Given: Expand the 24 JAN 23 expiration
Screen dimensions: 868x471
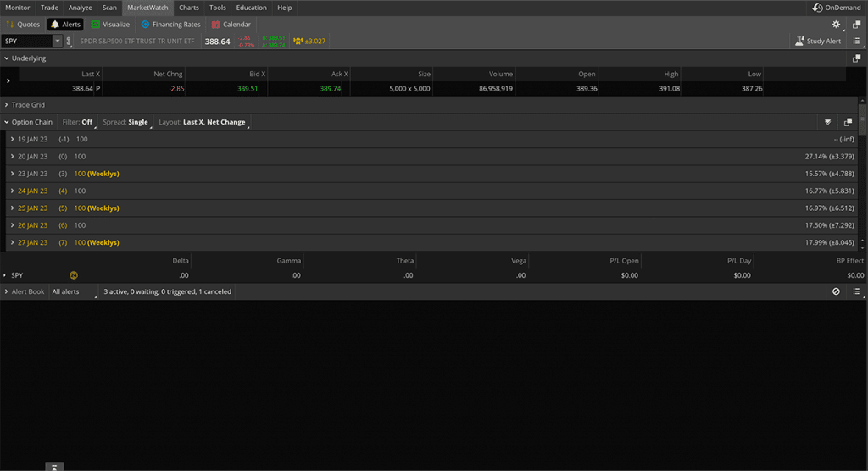Looking at the screenshot, I should [12, 191].
